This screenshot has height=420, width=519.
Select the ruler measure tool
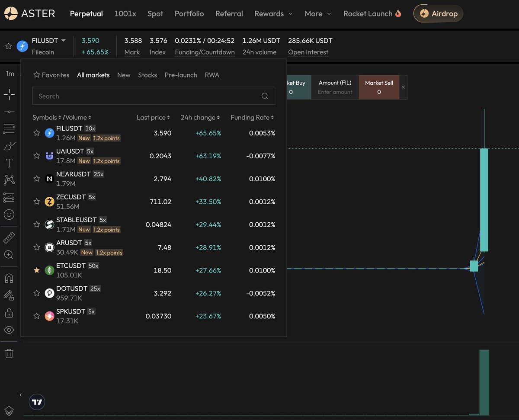(9, 238)
